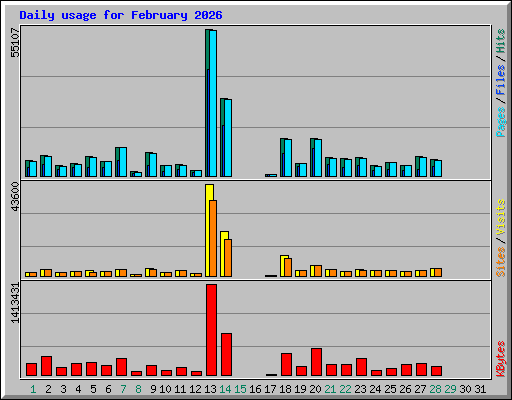Viewport: 512px width, 400px height.
Task: Click the cyan bar for day 7
Action: tap(123, 162)
